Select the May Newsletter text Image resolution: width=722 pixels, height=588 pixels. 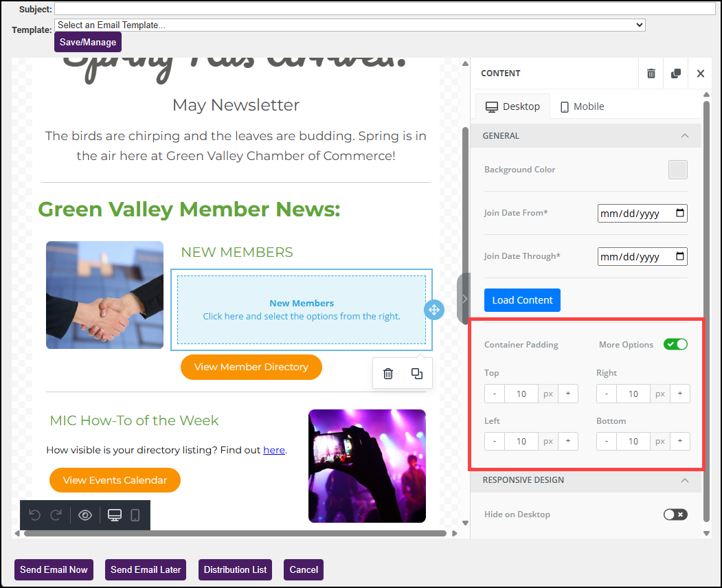coord(236,106)
